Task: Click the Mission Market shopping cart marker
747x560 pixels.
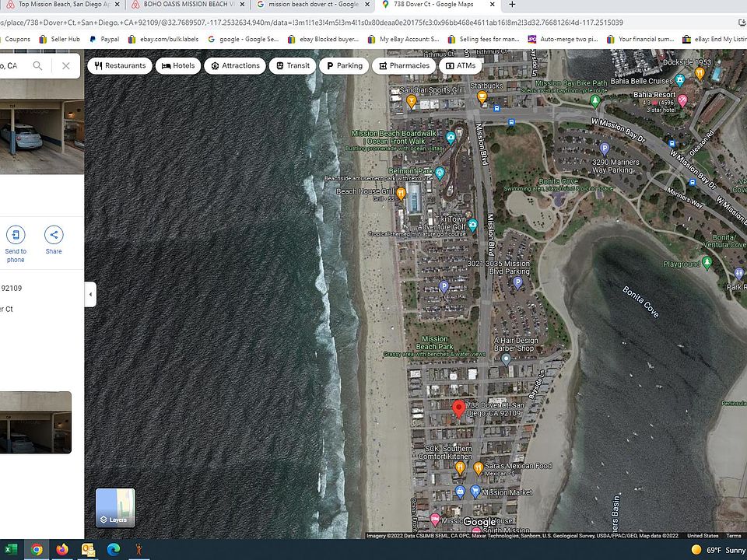Action: tap(475, 490)
